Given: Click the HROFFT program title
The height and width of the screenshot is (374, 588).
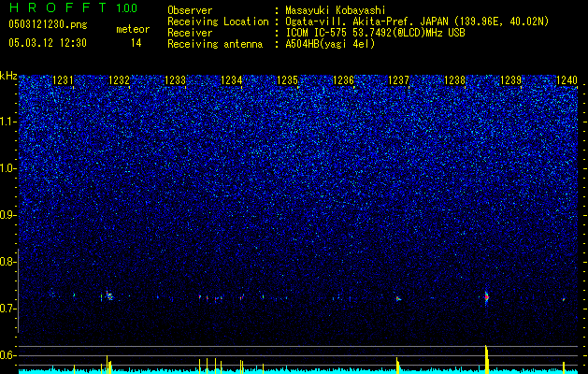Looking at the screenshot, I should tap(58, 7).
